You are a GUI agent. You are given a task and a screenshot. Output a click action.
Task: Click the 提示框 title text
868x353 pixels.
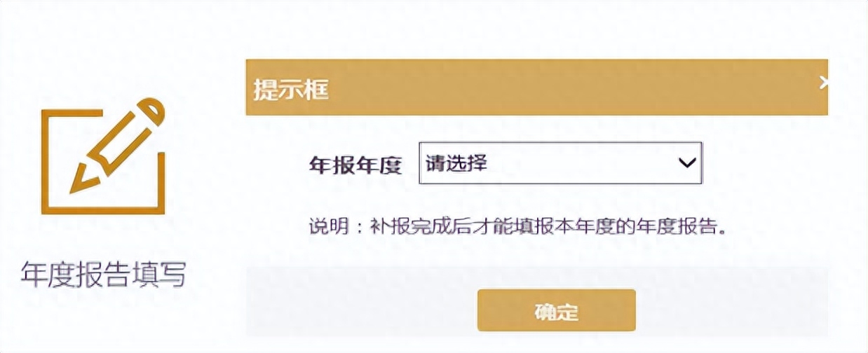pyautogui.click(x=291, y=89)
